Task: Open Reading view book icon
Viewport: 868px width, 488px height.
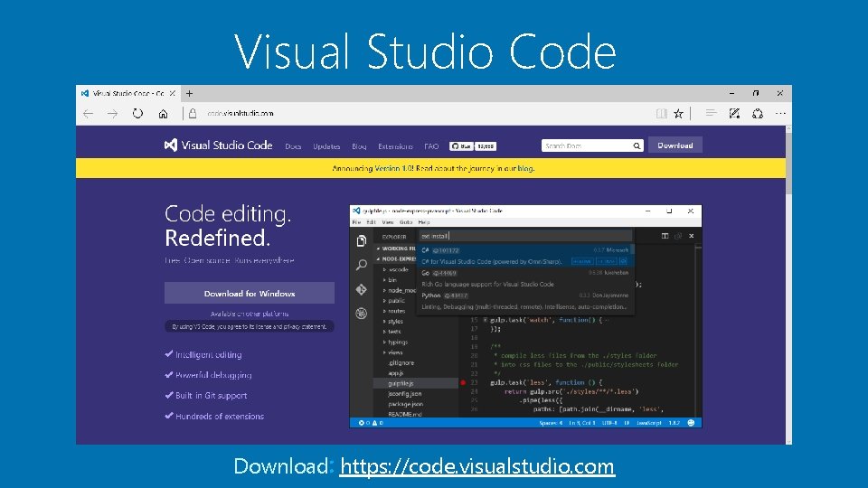Action: 661,114
